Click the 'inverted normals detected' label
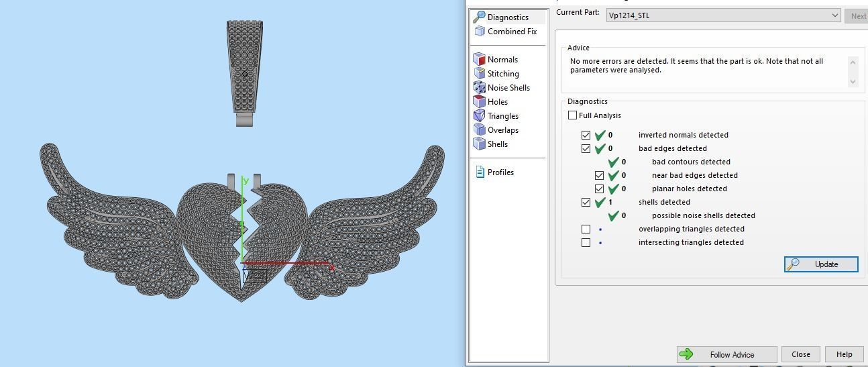Viewport: 868px width, 367px height. tap(683, 135)
